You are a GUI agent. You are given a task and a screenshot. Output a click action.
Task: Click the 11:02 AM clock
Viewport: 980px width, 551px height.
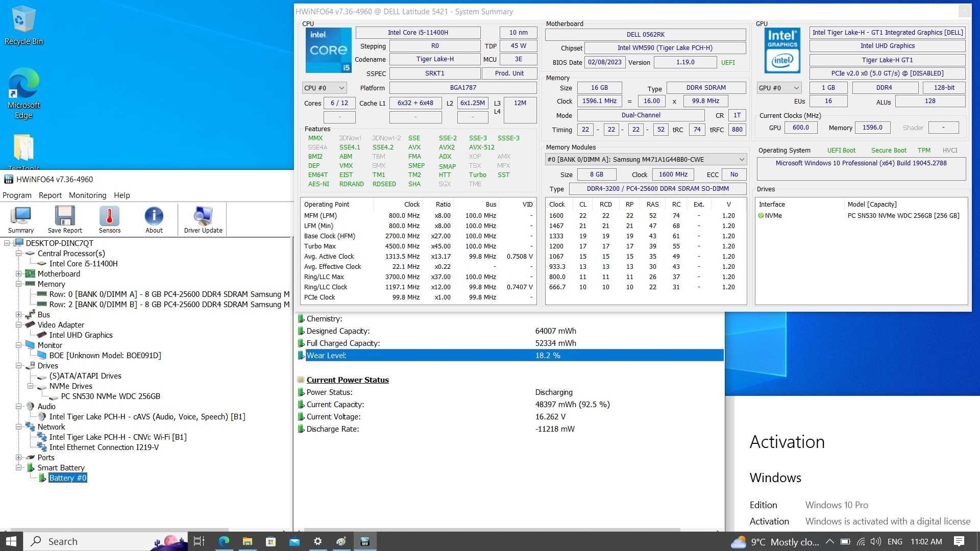coord(926,541)
